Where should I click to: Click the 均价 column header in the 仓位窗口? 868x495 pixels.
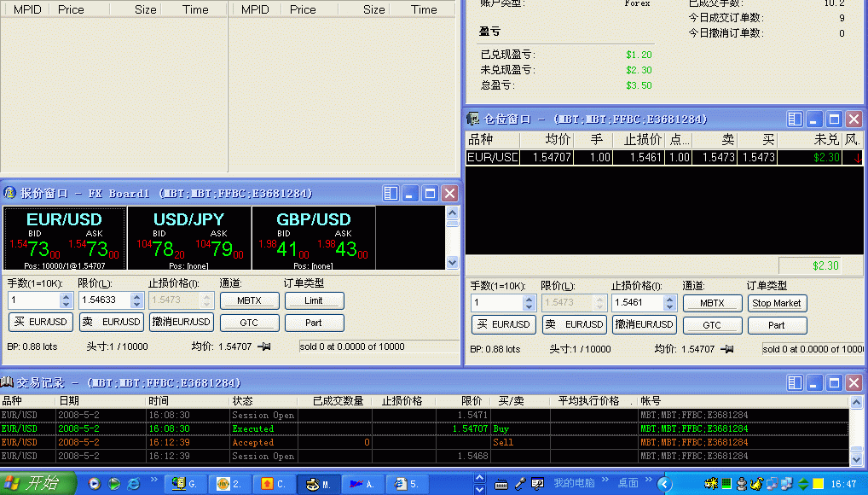tap(546, 140)
